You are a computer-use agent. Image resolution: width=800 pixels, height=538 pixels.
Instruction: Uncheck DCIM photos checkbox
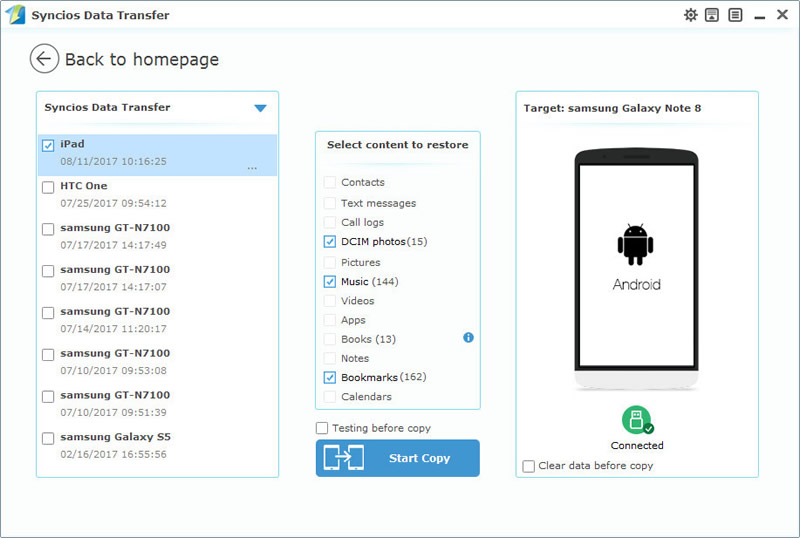[x=330, y=241]
